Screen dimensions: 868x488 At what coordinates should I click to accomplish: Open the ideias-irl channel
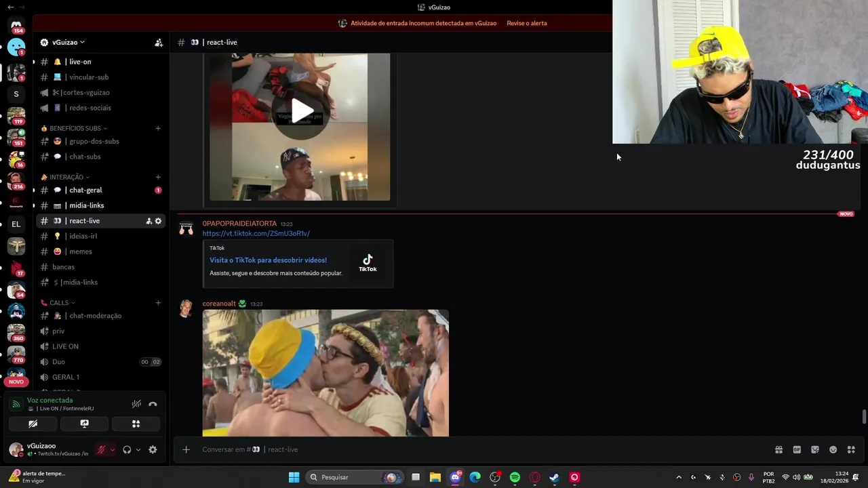[100, 236]
